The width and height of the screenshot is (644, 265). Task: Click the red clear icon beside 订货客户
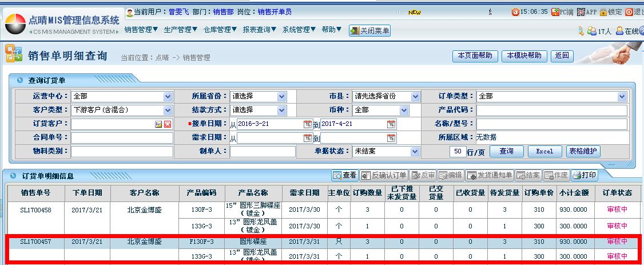168,124
